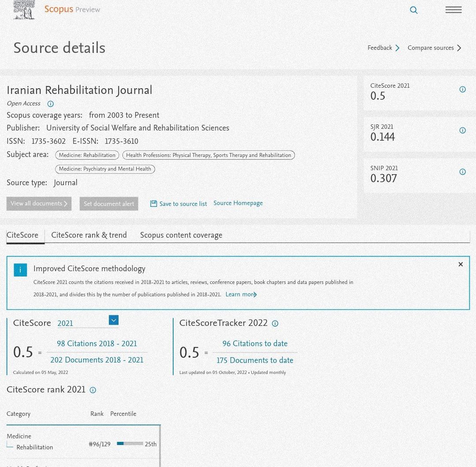Click Save to source list
This screenshot has width=476, height=467.
(x=178, y=204)
